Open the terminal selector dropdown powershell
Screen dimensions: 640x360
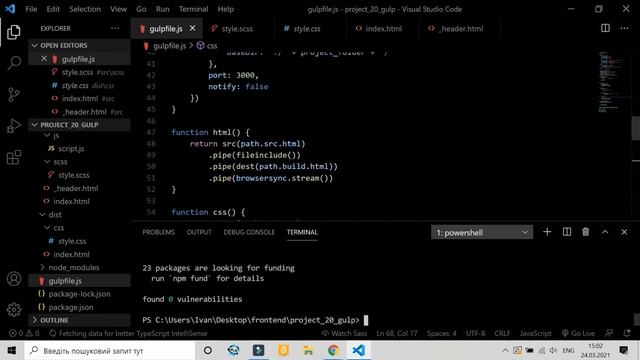click(482, 232)
